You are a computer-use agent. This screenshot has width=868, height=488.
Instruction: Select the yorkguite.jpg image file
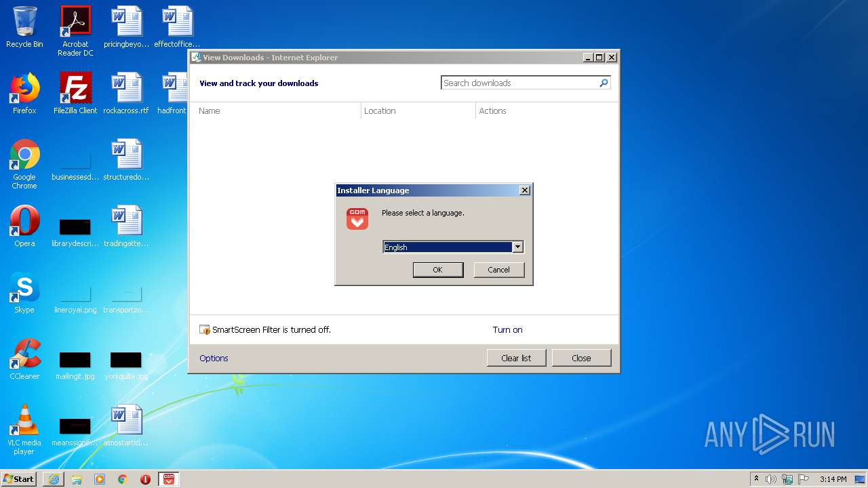point(126,365)
